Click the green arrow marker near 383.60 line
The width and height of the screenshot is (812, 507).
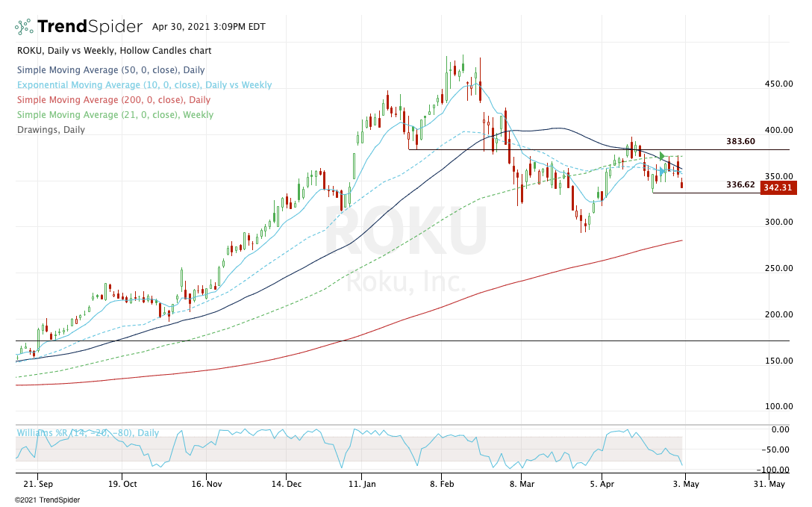point(662,156)
